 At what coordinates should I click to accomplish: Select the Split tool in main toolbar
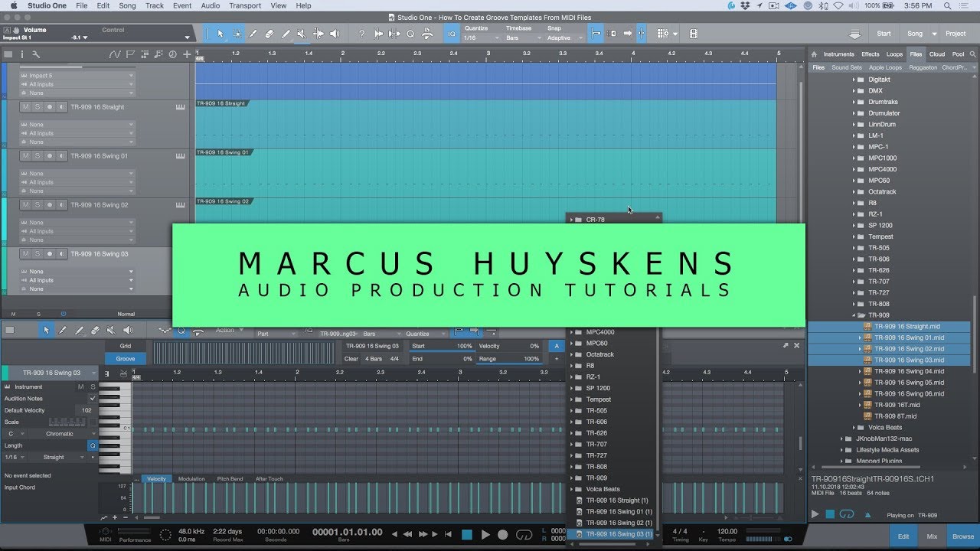click(253, 34)
